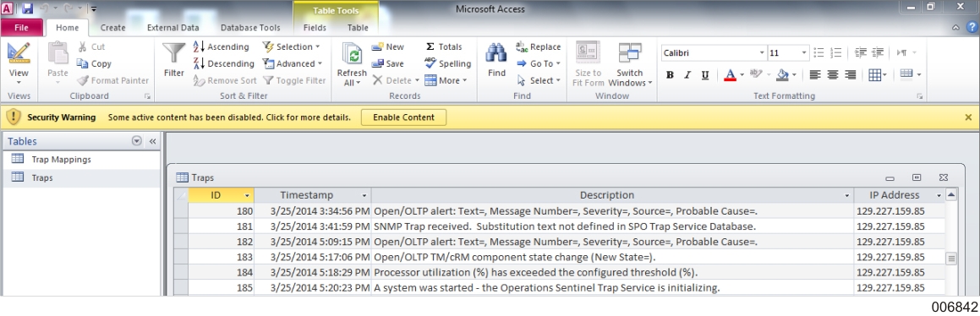Open the Database Tools ribbon tab
The image size is (980, 316).
(x=250, y=28)
